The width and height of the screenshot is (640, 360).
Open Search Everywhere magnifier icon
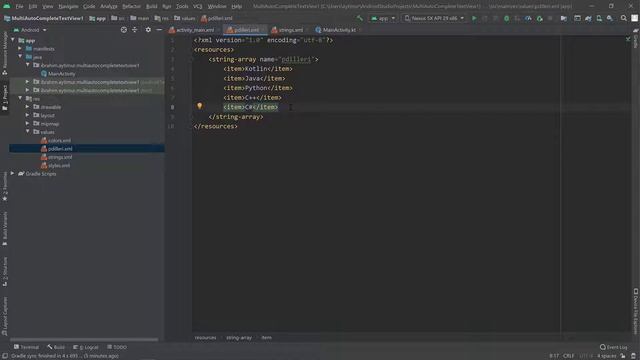(x=624, y=18)
